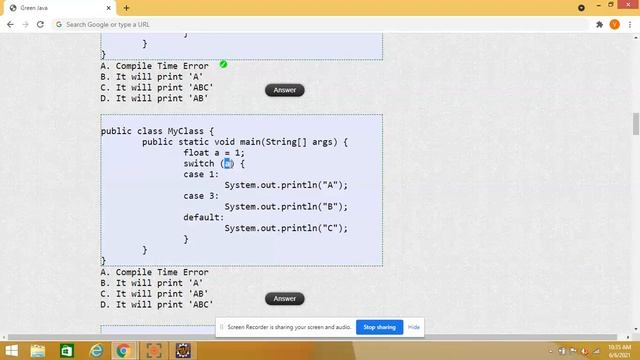The width and height of the screenshot is (640, 360).
Task: Click lower option D. It will print 'ABC'
Action: tap(157, 305)
